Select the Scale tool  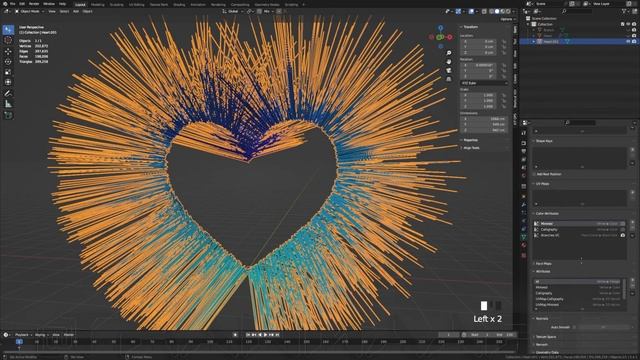8,72
